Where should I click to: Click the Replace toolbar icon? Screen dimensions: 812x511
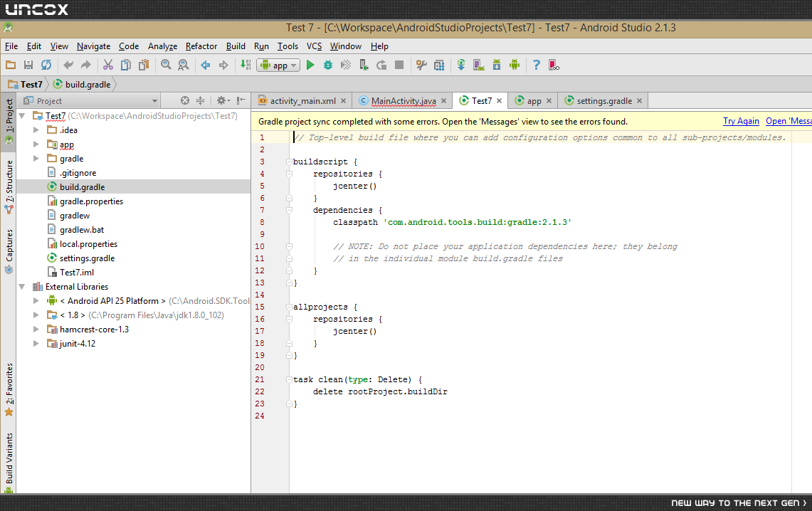[x=184, y=65]
